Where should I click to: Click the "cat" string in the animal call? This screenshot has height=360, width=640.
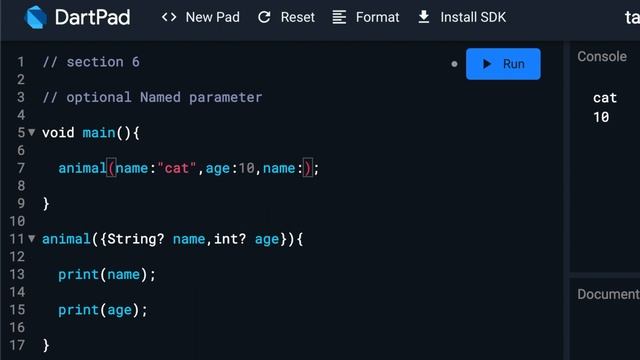[x=177, y=168]
